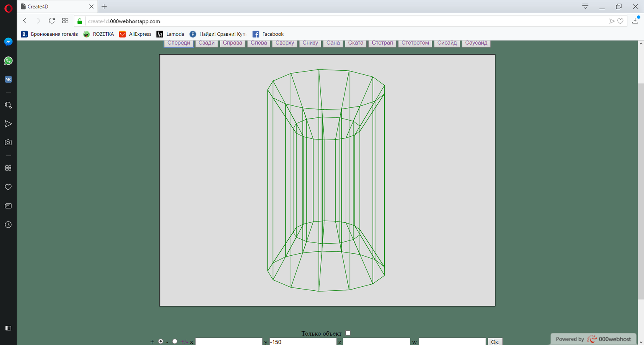Toggle the Только объект checkbox
Image resolution: width=644 pixels, height=345 pixels.
pyautogui.click(x=348, y=333)
